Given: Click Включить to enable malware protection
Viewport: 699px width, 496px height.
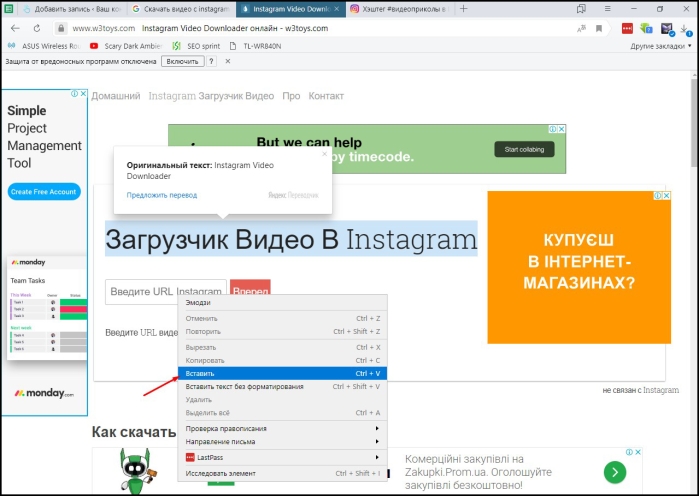Looking at the screenshot, I should 182,61.
